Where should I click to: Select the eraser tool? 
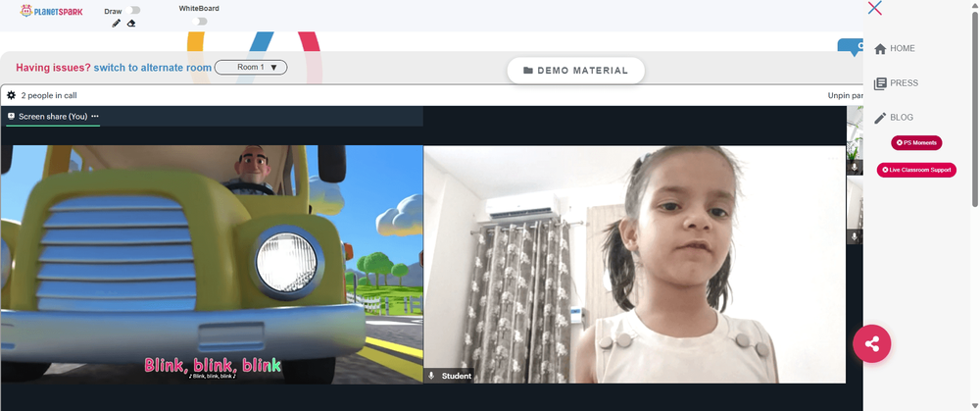(131, 24)
